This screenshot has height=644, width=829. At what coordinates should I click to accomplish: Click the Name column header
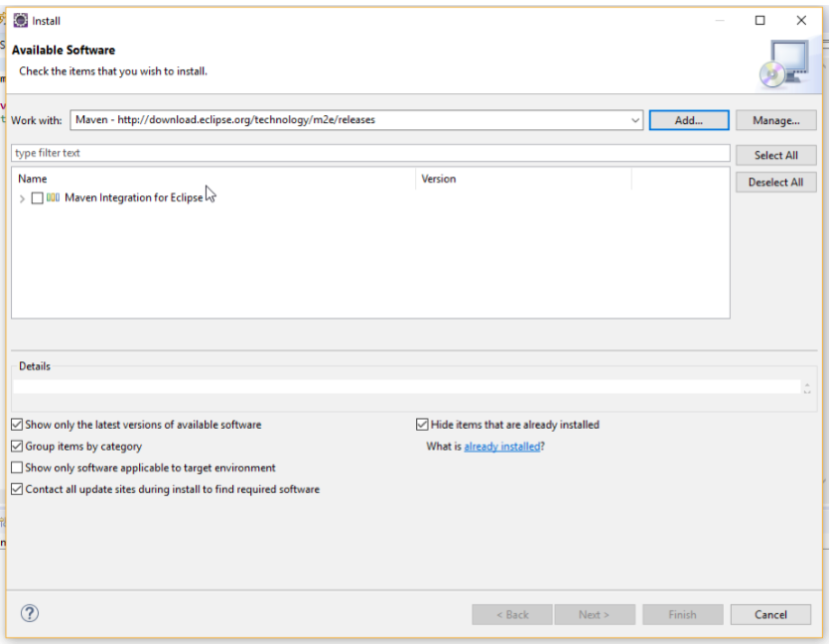213,179
